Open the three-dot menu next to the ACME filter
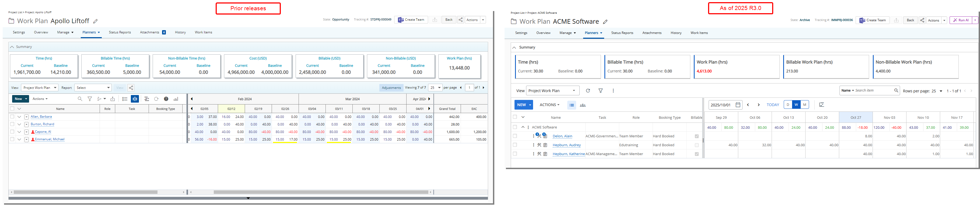This screenshot has height=206, width=980. [613, 91]
